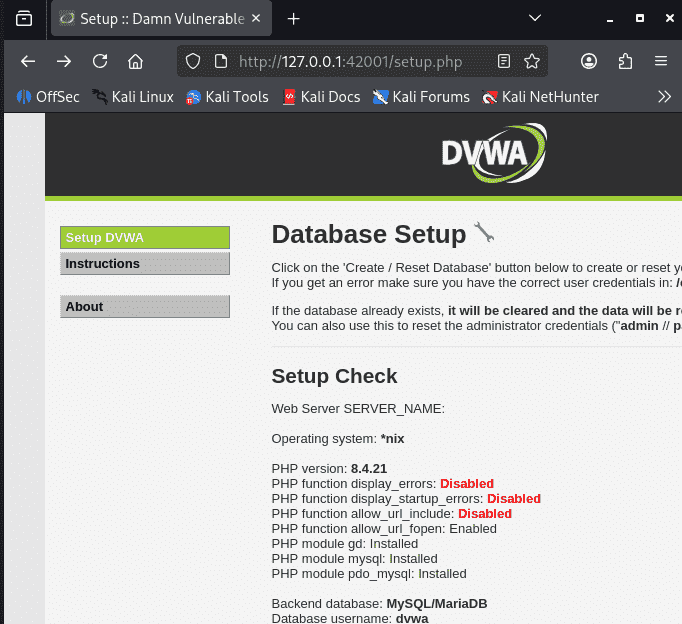The width and height of the screenshot is (682, 624).
Task: Click PHP module gd: Installed line
Action: (344, 544)
